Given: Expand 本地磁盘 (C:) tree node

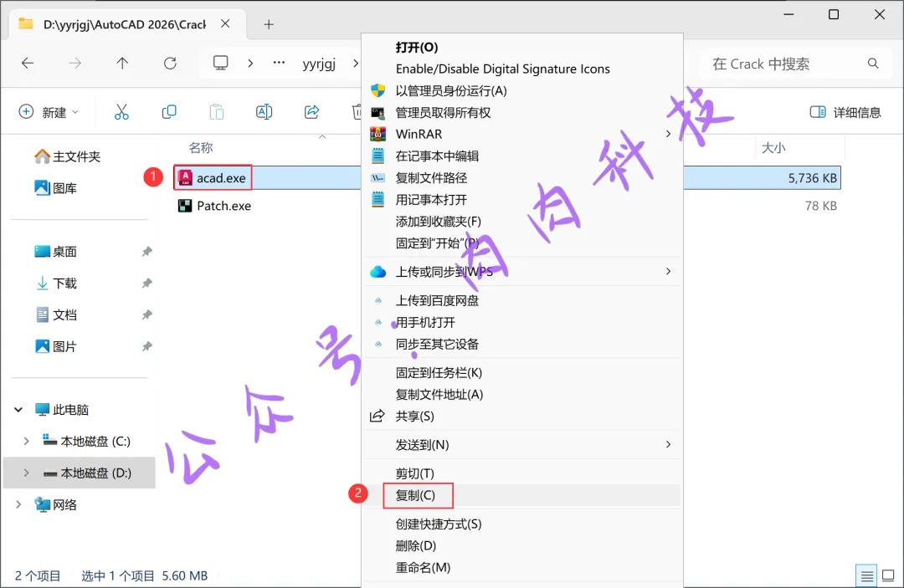Looking at the screenshot, I should coord(26,441).
